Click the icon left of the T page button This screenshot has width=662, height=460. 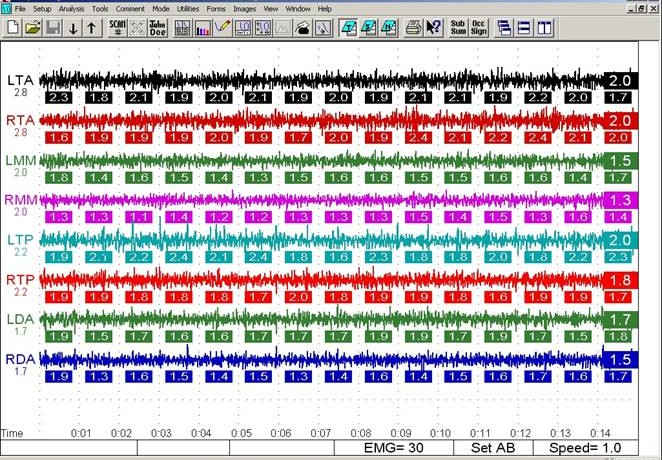tap(323, 28)
